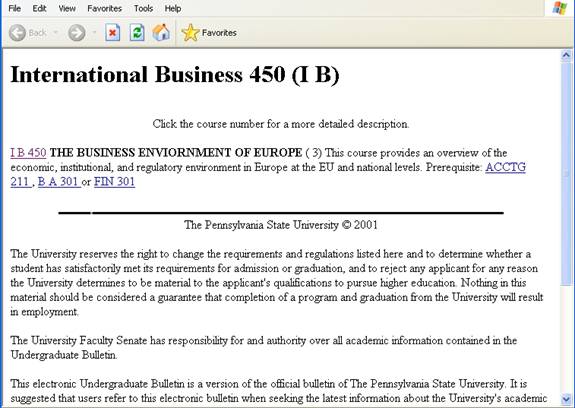Open the FIN 301 prerequisite link
This screenshot has width=575, height=408.
click(x=114, y=182)
